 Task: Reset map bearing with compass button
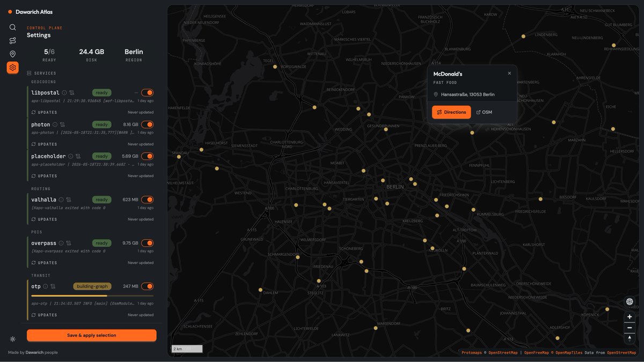[630, 338]
